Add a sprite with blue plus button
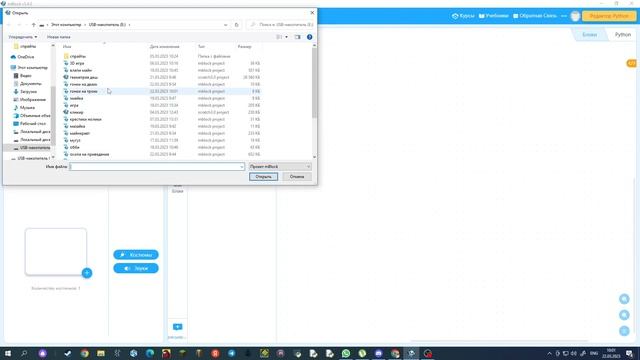 (x=87, y=273)
